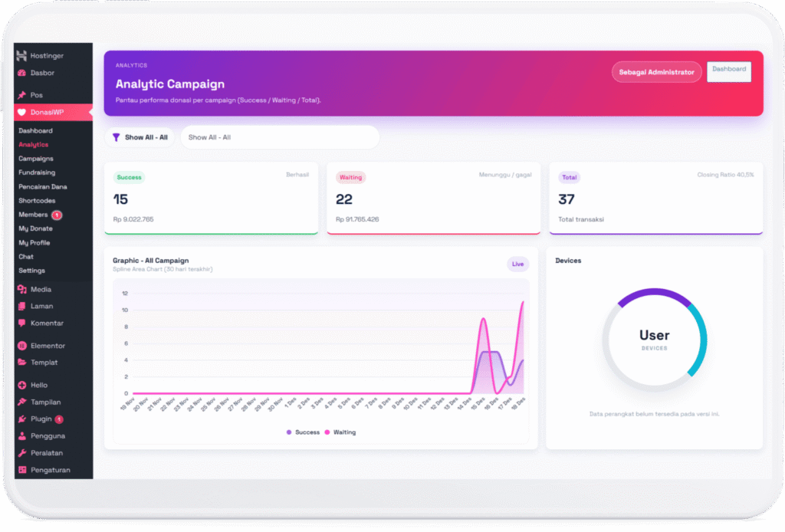Viewport: 785px width, 532px height.
Task: Click the Sebagai Administrator pill button
Action: [656, 72]
